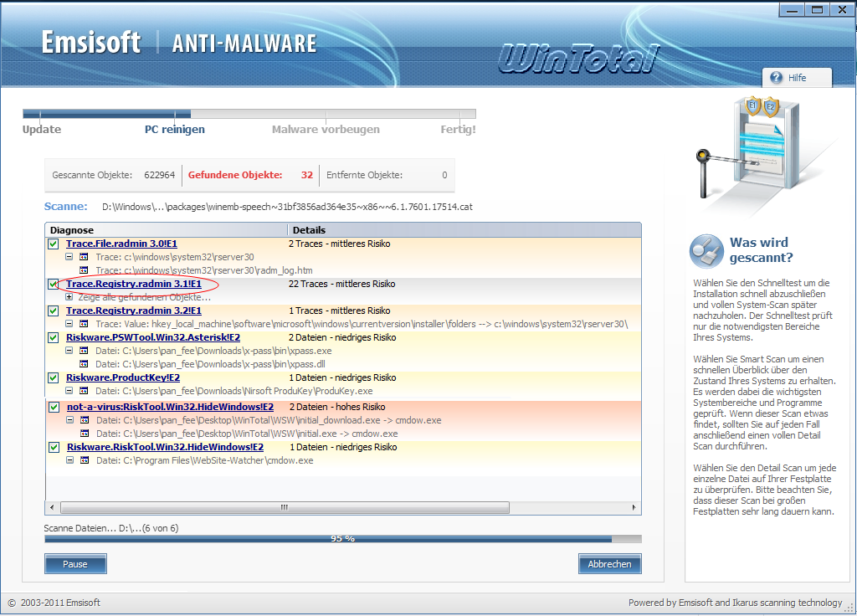Click the Hilfe question mark icon
This screenshot has width=857, height=616.
tap(776, 78)
